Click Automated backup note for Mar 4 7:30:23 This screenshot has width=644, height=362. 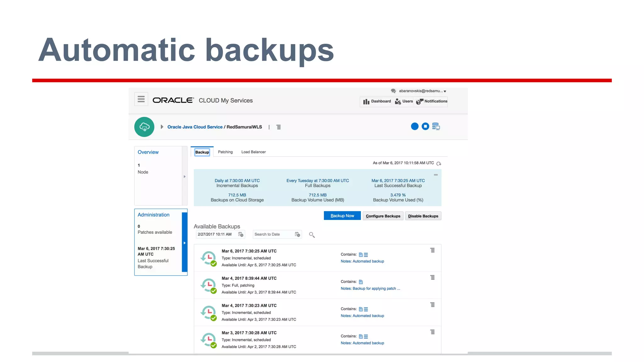point(362,316)
